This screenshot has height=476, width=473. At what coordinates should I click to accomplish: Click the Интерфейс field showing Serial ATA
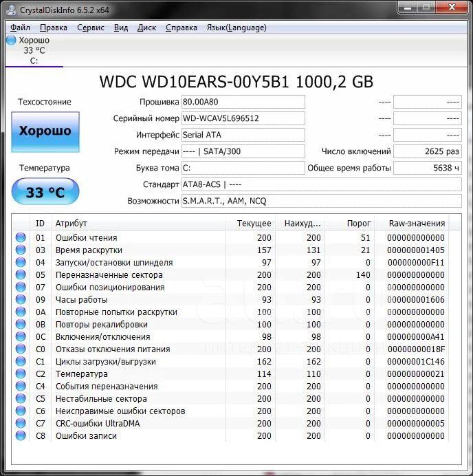click(x=243, y=135)
